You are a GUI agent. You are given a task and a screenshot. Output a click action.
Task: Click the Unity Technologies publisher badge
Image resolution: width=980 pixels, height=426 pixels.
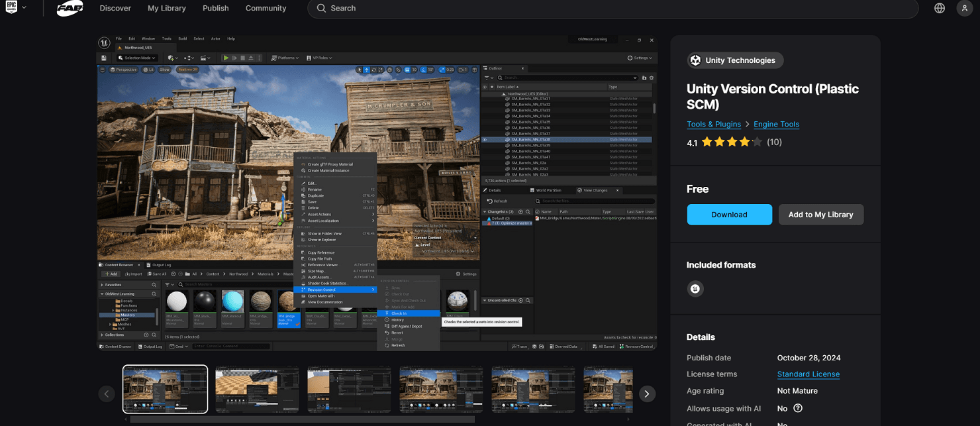[734, 60]
